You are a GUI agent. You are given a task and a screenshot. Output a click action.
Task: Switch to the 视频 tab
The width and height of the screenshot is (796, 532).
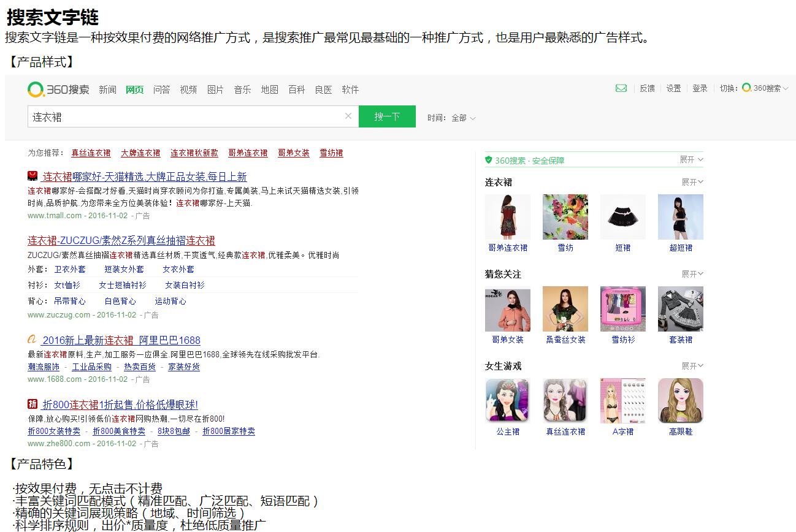[188, 89]
